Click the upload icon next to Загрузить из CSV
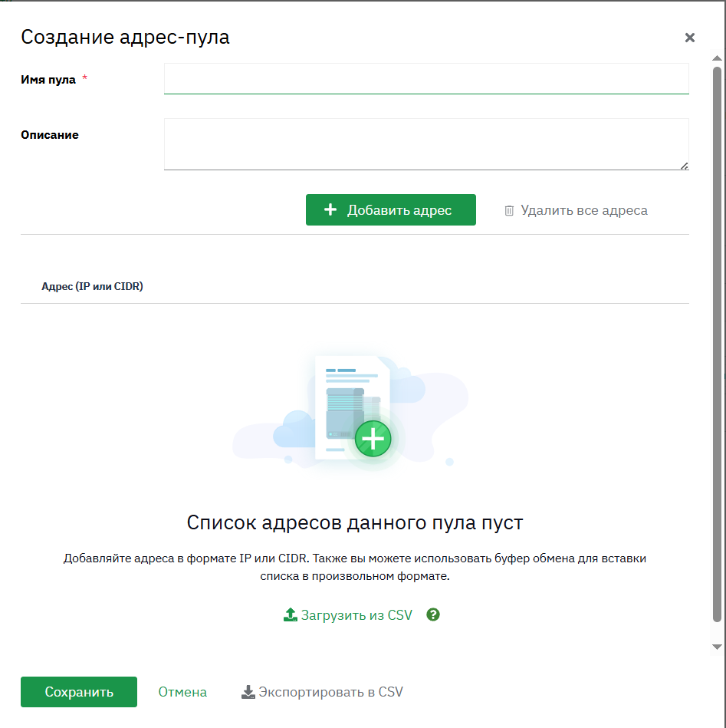Image resolution: width=726 pixels, height=728 pixels. 291,614
